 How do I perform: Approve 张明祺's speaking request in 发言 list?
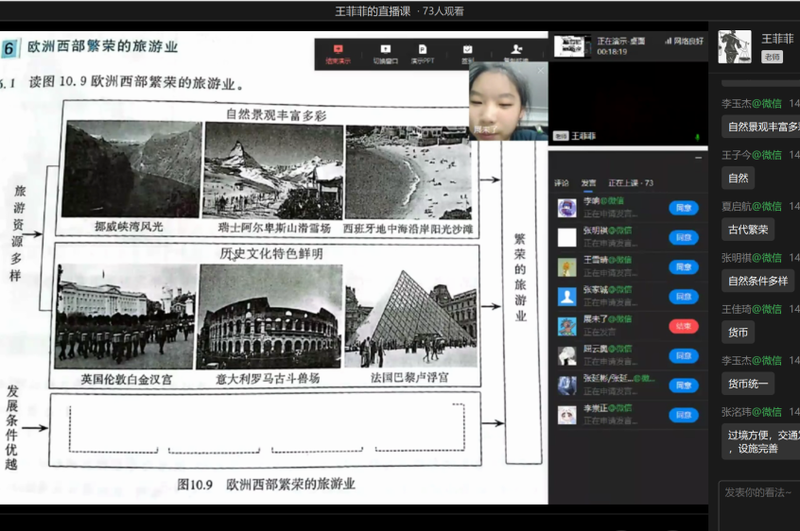click(683, 237)
